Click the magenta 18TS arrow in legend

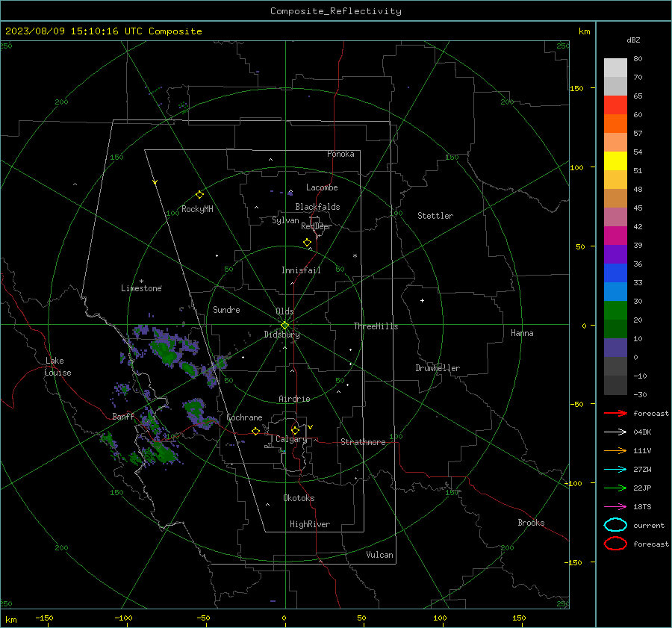(x=615, y=507)
